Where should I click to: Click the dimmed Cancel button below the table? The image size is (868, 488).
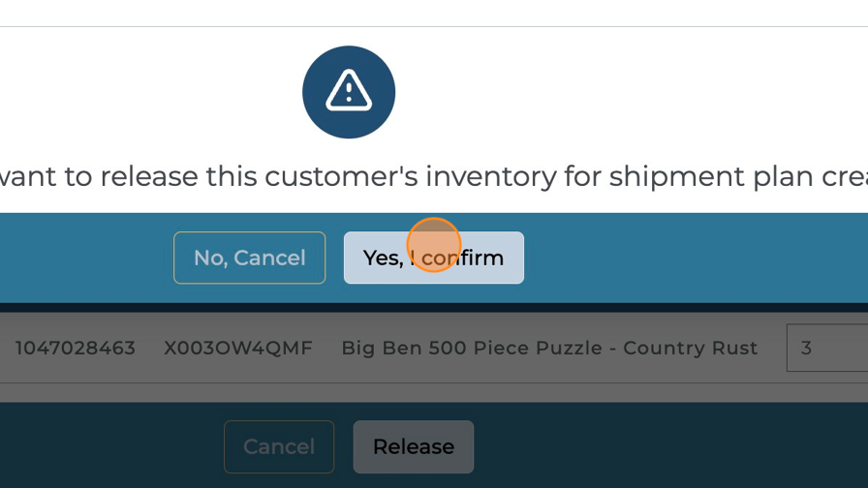pos(279,446)
